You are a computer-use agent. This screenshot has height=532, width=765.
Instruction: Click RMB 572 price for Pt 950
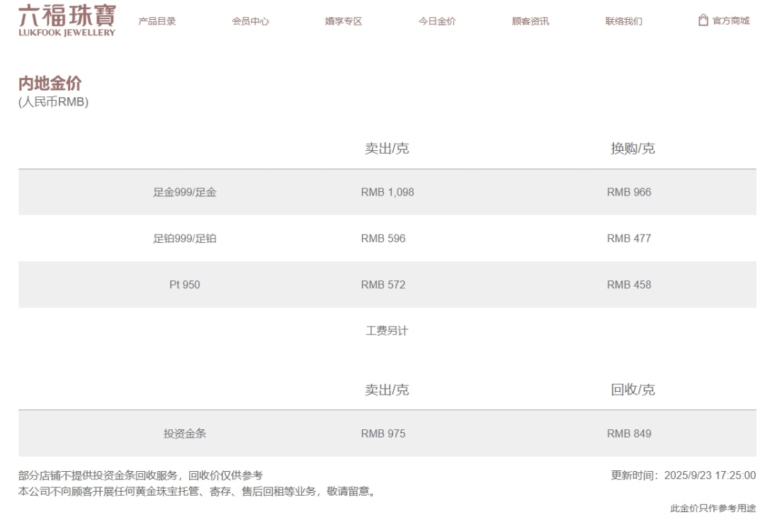coord(383,285)
